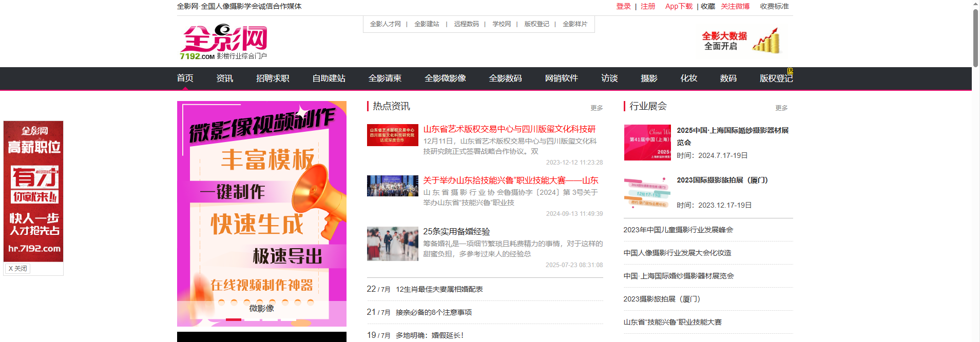980x342 pixels.
Task: Select 化妆 in main navigation
Action: (x=689, y=78)
